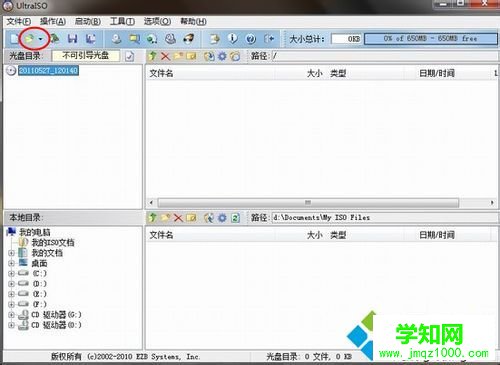The height and width of the screenshot is (365, 500).
Task: Click the 大小总计 field showing 0KB
Action: tap(347, 39)
